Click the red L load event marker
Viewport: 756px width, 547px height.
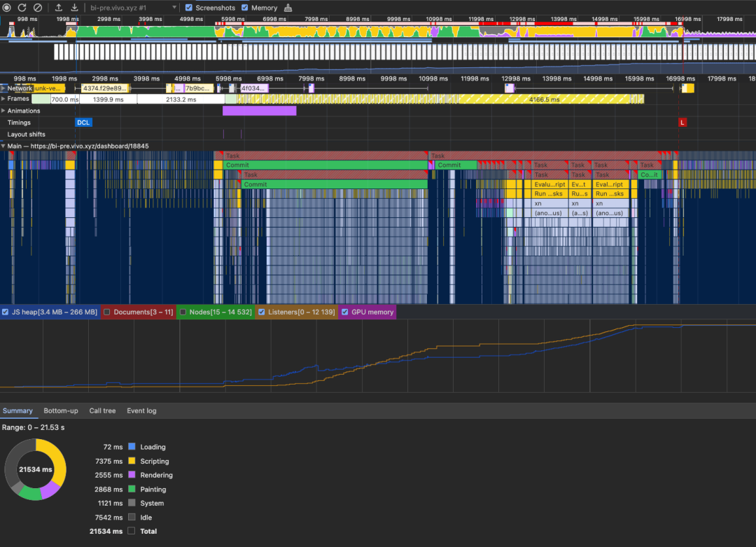coord(682,123)
